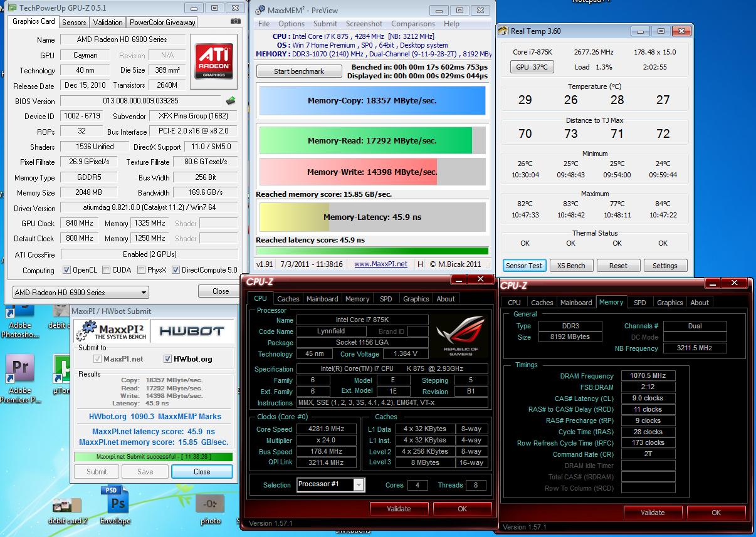
Task: Open the Submit menu in MaxxMEM²
Action: pyautogui.click(x=325, y=24)
